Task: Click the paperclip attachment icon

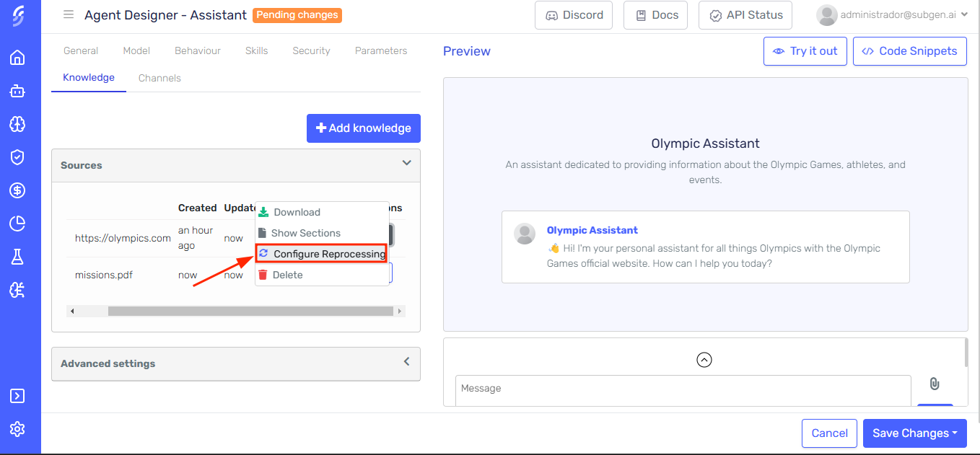Action: pyautogui.click(x=934, y=384)
